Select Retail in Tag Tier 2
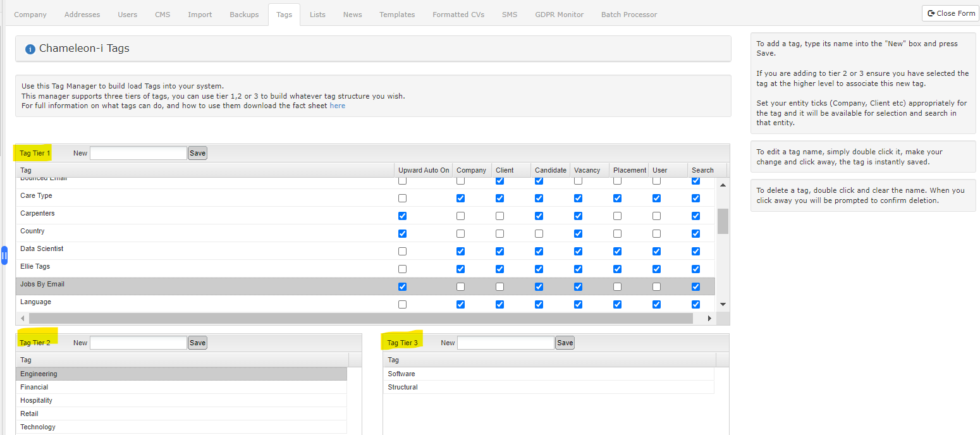Viewport: 980px width, 435px height. click(181, 414)
